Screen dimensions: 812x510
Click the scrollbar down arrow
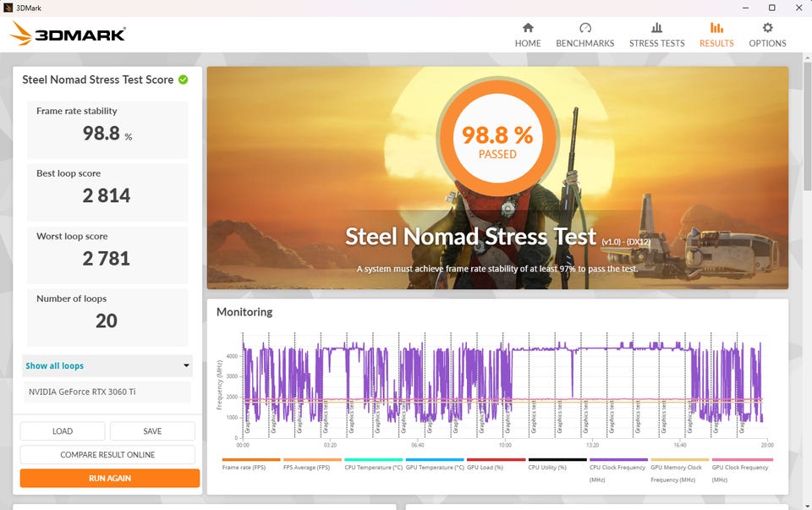(807, 506)
